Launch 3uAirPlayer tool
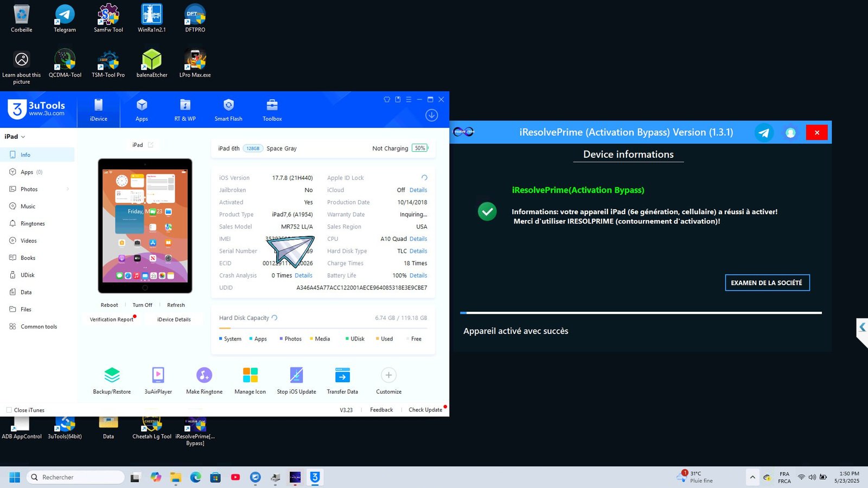This screenshot has width=868, height=488. (158, 381)
